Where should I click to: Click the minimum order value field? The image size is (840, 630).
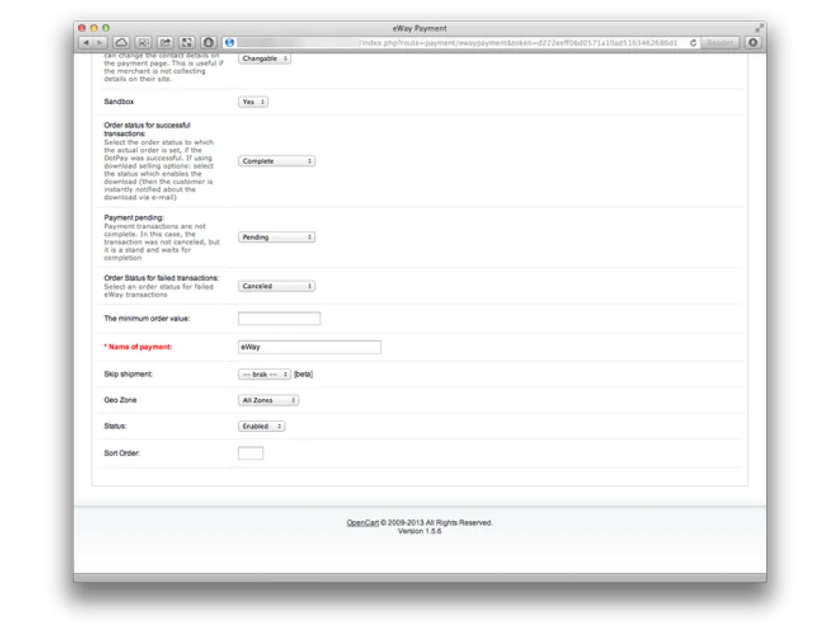[x=280, y=319]
